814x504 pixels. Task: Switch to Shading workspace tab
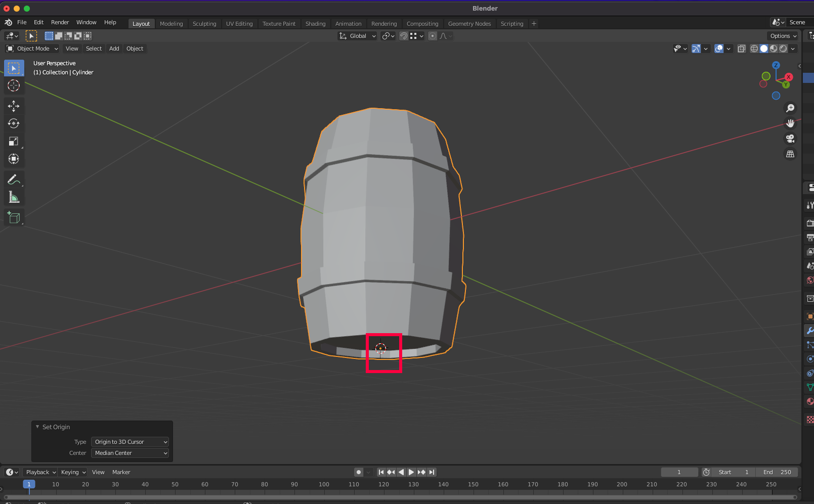(315, 24)
